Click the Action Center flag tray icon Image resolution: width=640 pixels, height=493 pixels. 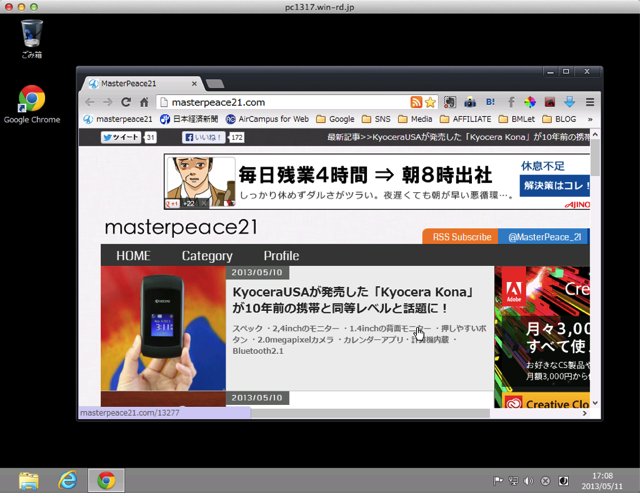pos(498,481)
